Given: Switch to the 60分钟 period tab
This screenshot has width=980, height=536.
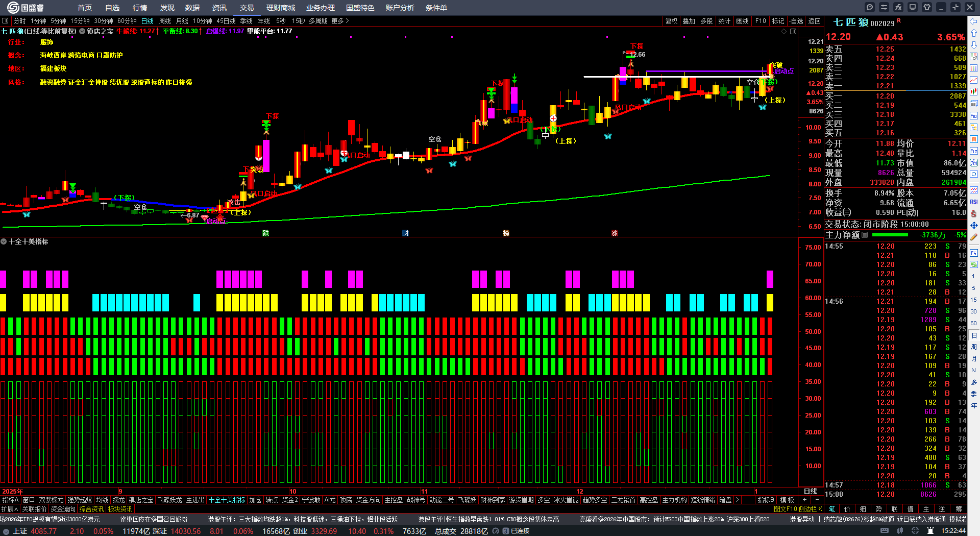Looking at the screenshot, I should (x=127, y=21).
